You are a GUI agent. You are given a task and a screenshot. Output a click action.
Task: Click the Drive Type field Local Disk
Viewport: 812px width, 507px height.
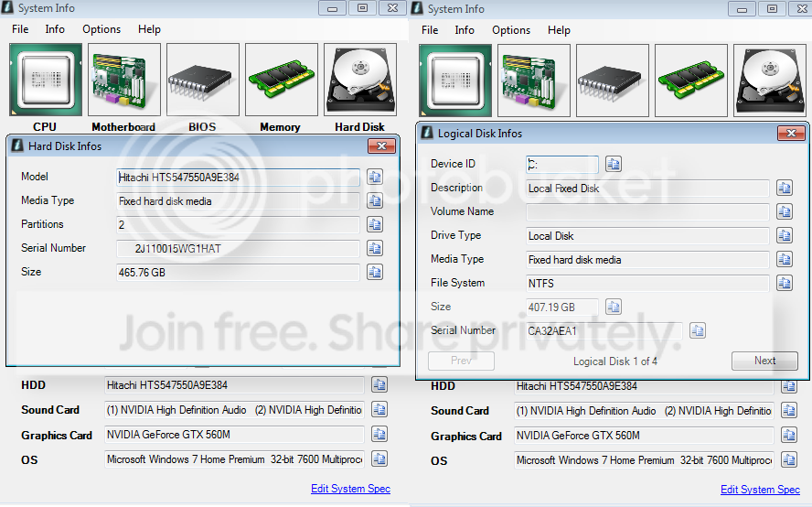point(647,236)
